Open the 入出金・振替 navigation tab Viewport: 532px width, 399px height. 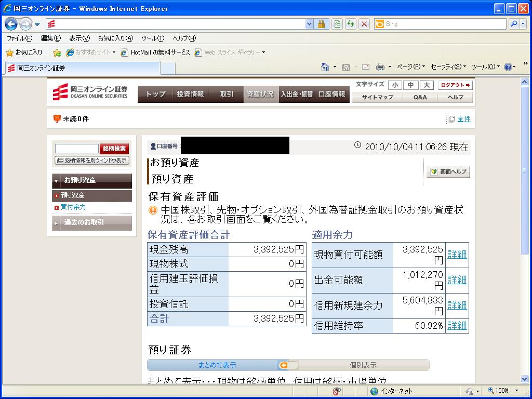click(297, 95)
